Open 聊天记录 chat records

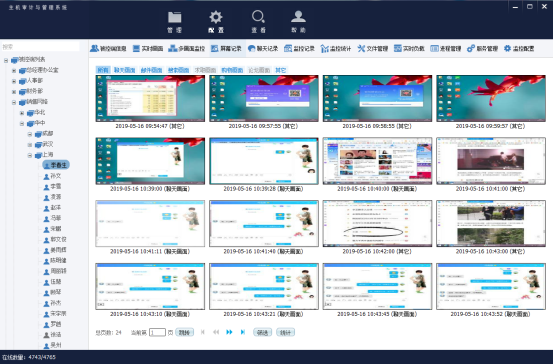coord(263,49)
